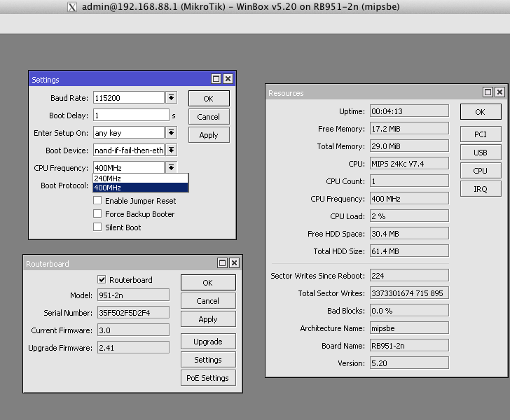Viewport: 510px width, 420px height.
Task: Click the CPU Frequency field in Settings
Action: click(x=129, y=168)
